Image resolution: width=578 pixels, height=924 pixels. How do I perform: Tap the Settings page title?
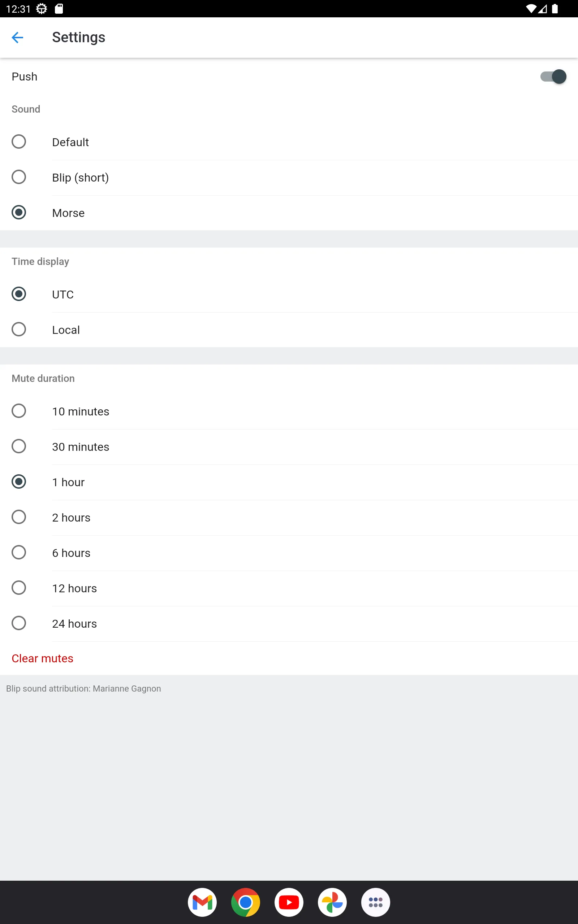point(79,38)
